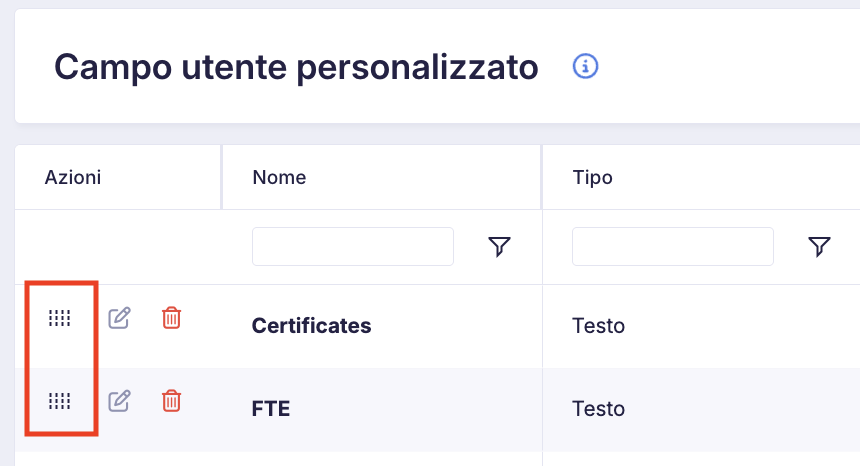Select the Certificates field name
The width and height of the screenshot is (860, 466).
312,326
